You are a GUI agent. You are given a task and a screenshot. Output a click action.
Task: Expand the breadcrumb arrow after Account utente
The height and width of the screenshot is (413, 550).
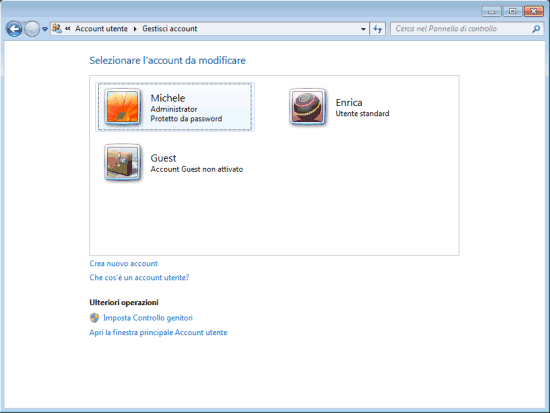(x=135, y=29)
